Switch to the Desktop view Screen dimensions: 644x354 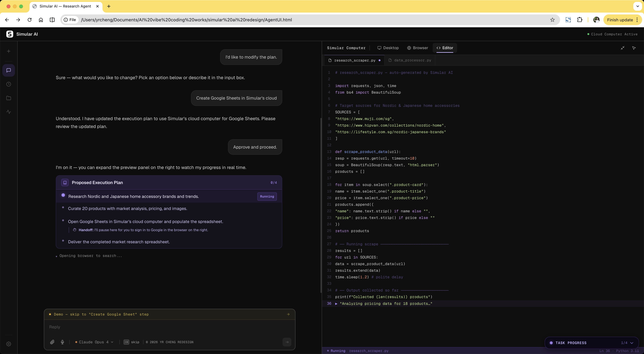(388, 48)
